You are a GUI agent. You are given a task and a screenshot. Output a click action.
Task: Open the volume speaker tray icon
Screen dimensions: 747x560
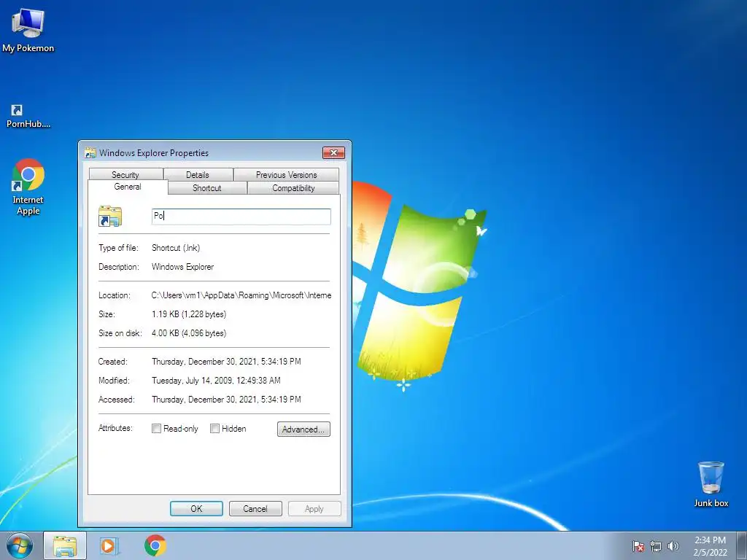673,546
